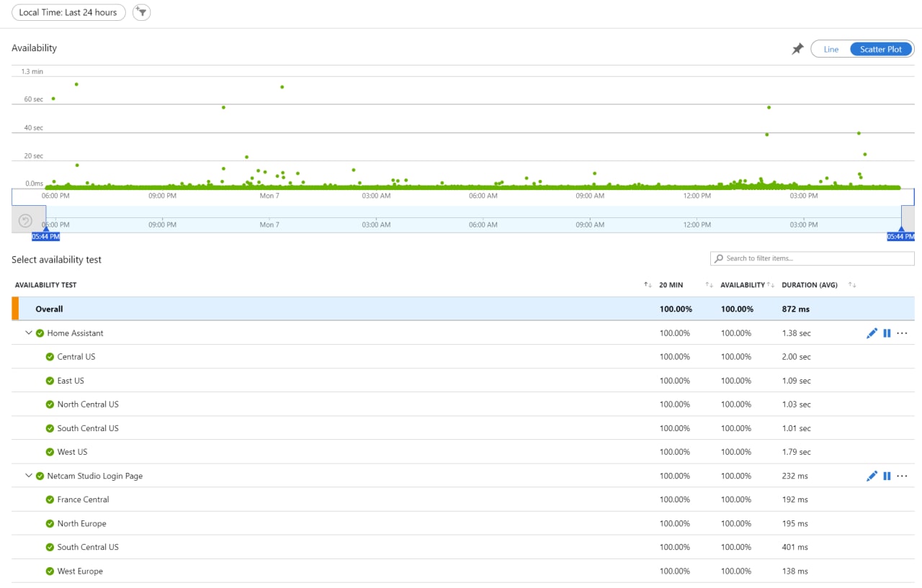Viewport: 922px width, 588px height.
Task: Collapse the Home Assistant test group
Action: (29, 333)
